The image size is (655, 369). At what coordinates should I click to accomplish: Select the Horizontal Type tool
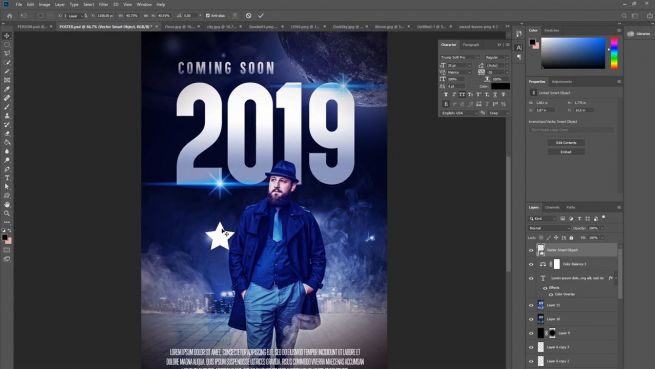[7, 178]
